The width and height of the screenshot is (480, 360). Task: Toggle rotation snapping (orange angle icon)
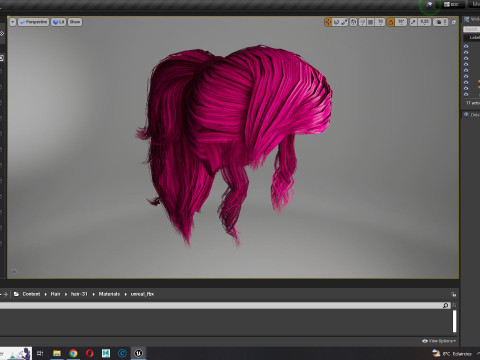391,22
